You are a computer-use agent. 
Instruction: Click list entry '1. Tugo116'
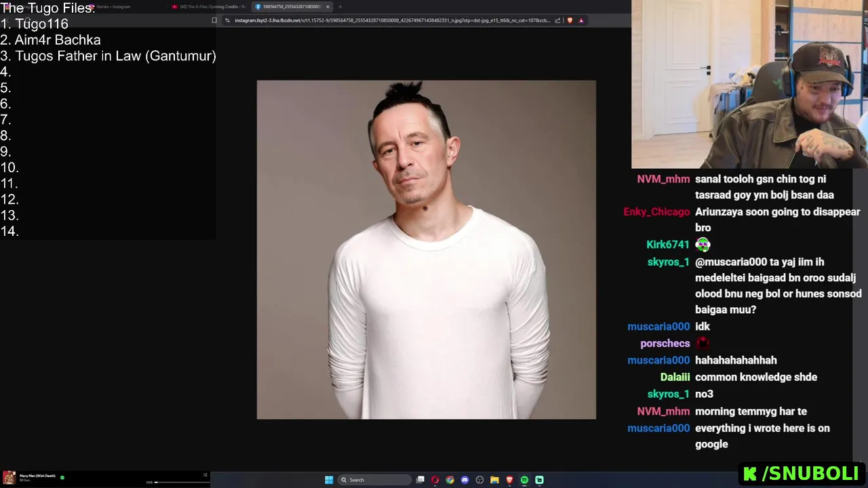[x=35, y=24]
